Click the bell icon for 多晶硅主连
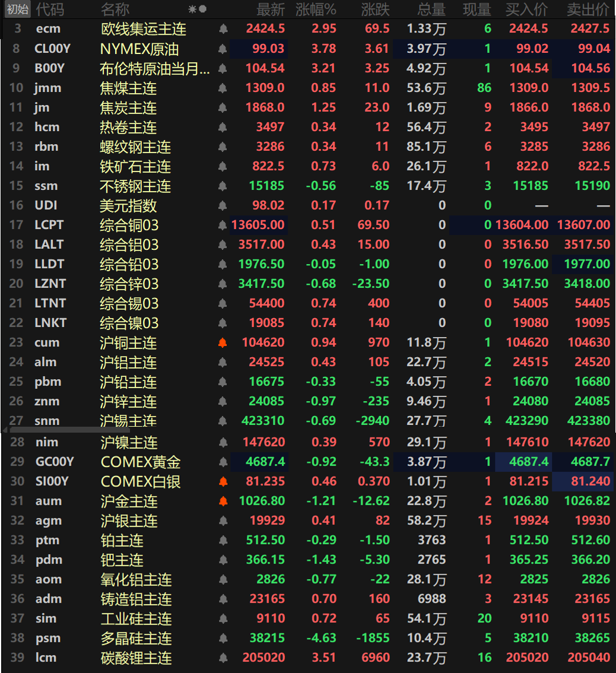 (x=223, y=638)
